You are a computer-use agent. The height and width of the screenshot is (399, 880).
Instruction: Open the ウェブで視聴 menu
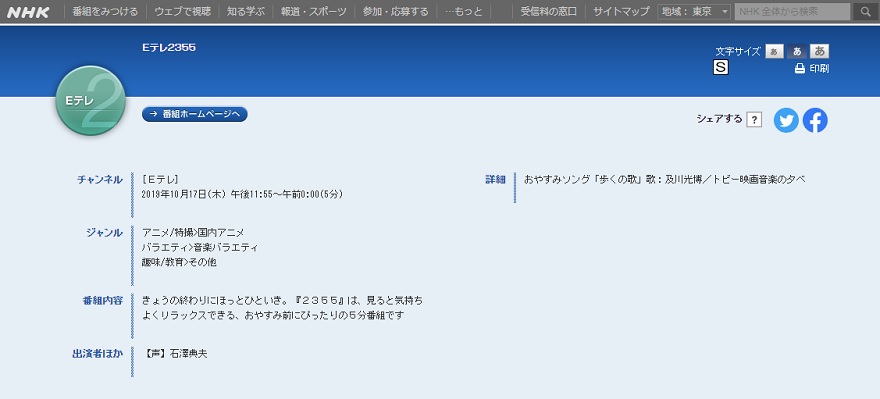182,11
